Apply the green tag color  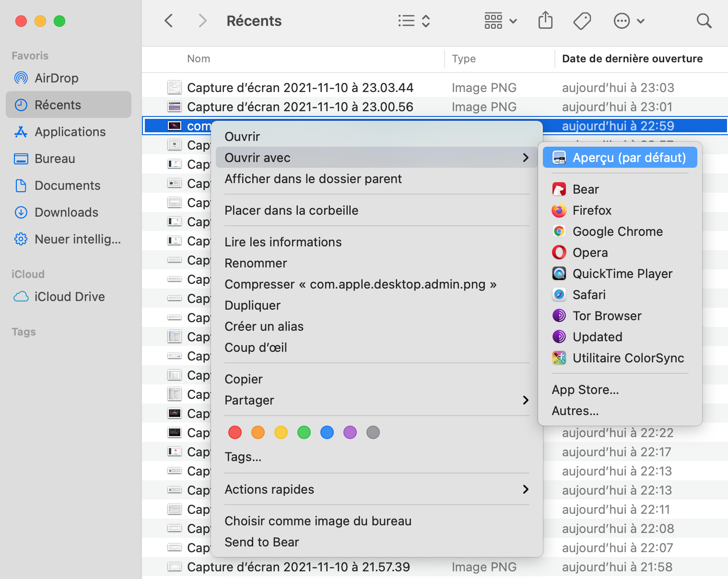point(304,432)
